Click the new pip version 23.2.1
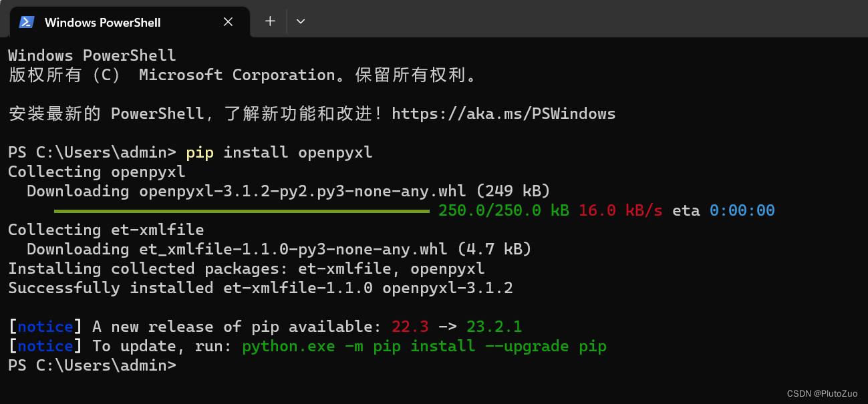 point(494,327)
